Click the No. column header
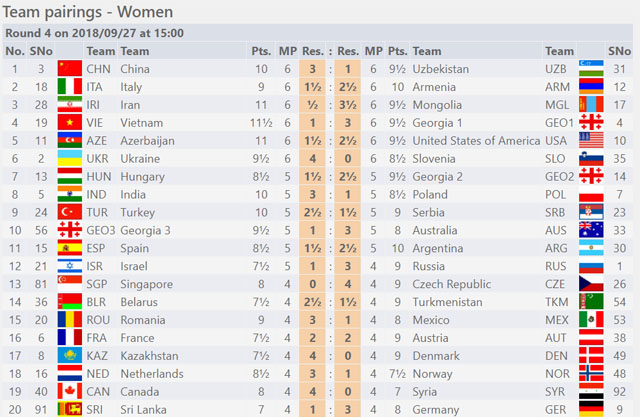Viewport: 640px width, 417px height. [15, 51]
